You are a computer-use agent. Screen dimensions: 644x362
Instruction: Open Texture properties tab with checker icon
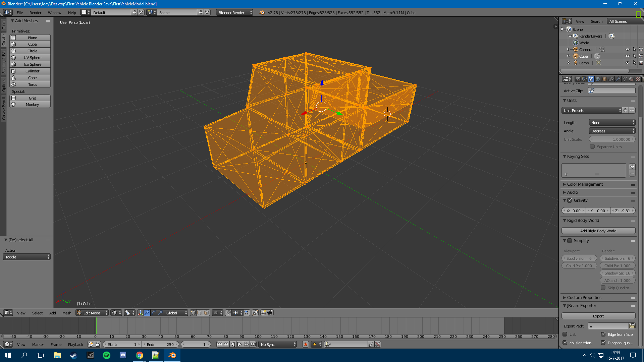coord(638,79)
